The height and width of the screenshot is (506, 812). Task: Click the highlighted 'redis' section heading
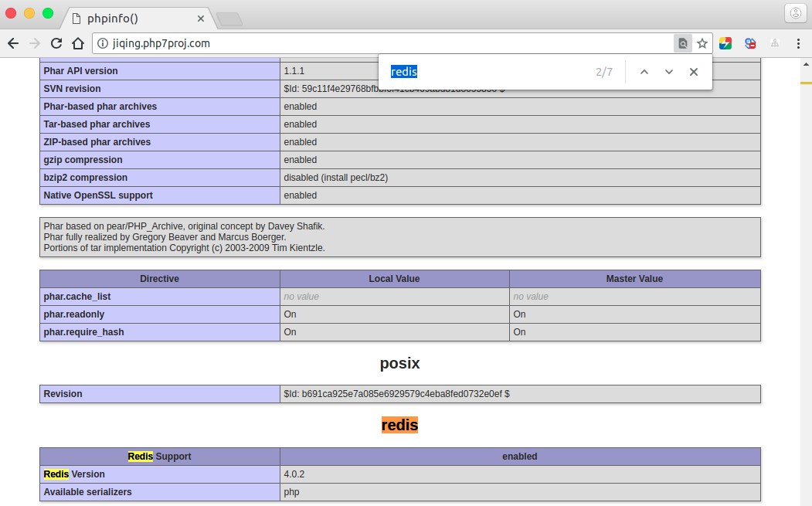coord(399,425)
